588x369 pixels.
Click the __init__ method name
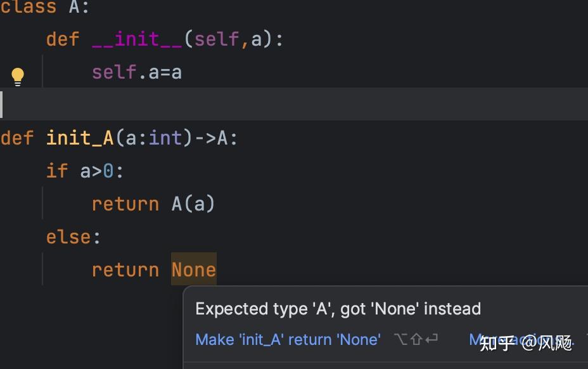pos(137,39)
